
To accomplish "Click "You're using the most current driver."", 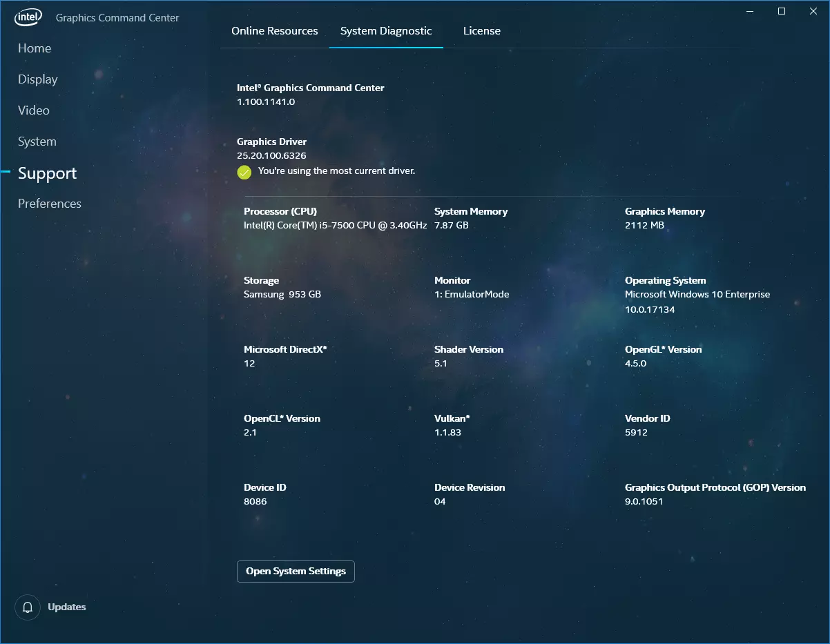I will pos(337,170).
